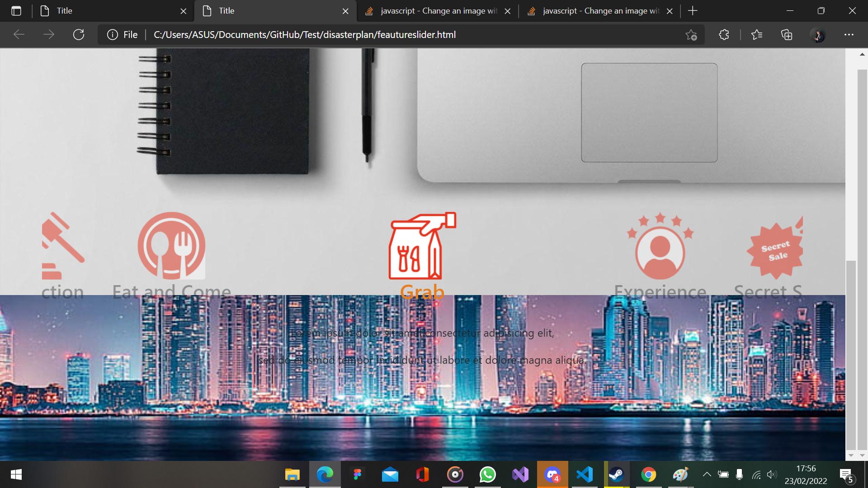Open a new browser tab

pos(693,11)
